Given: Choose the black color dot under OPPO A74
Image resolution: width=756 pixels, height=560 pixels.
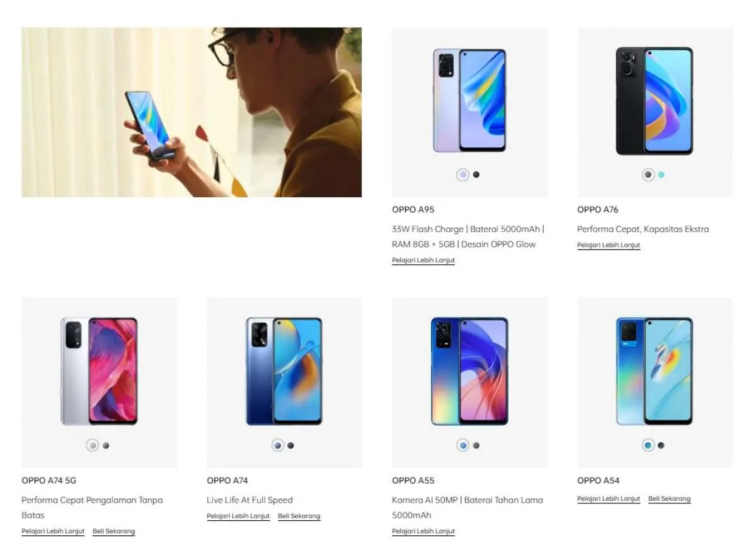Looking at the screenshot, I should 291,445.
